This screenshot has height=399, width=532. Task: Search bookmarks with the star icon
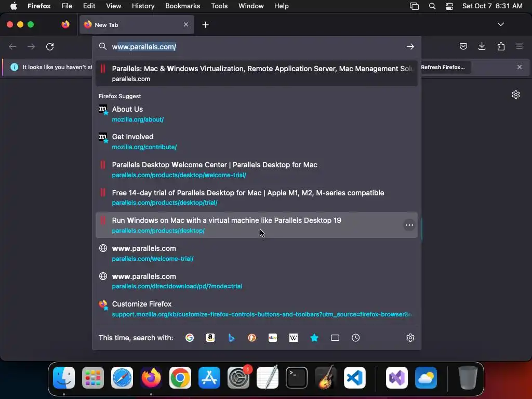pyautogui.click(x=314, y=338)
